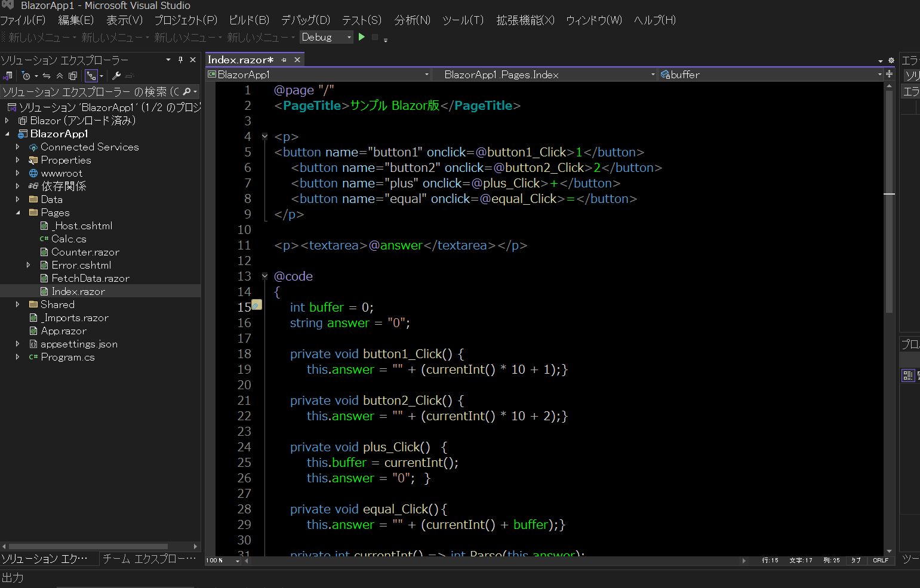Click the editor vertical scrollbar thumb
This screenshot has width=920, height=588.
pyautogui.click(x=889, y=202)
